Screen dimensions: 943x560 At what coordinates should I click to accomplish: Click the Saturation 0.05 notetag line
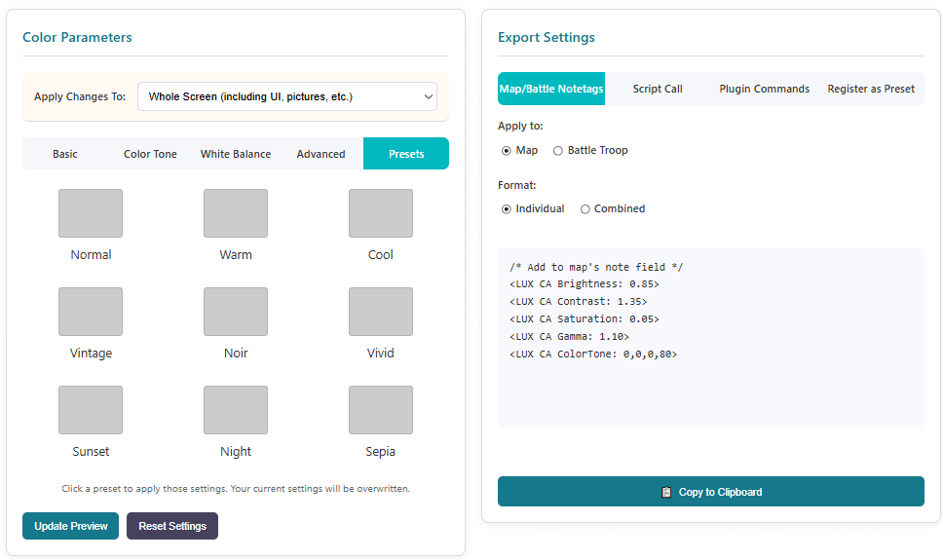tap(584, 318)
